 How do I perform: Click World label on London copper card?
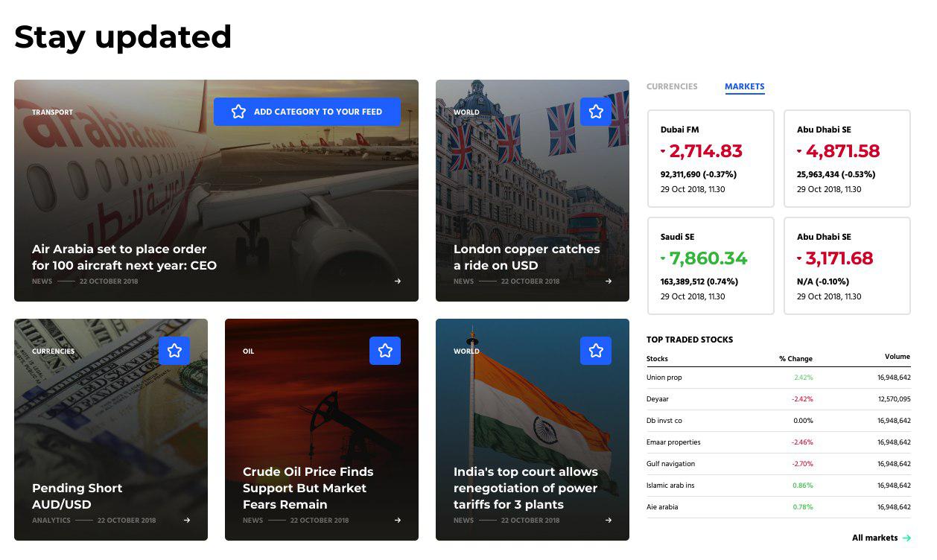(466, 112)
